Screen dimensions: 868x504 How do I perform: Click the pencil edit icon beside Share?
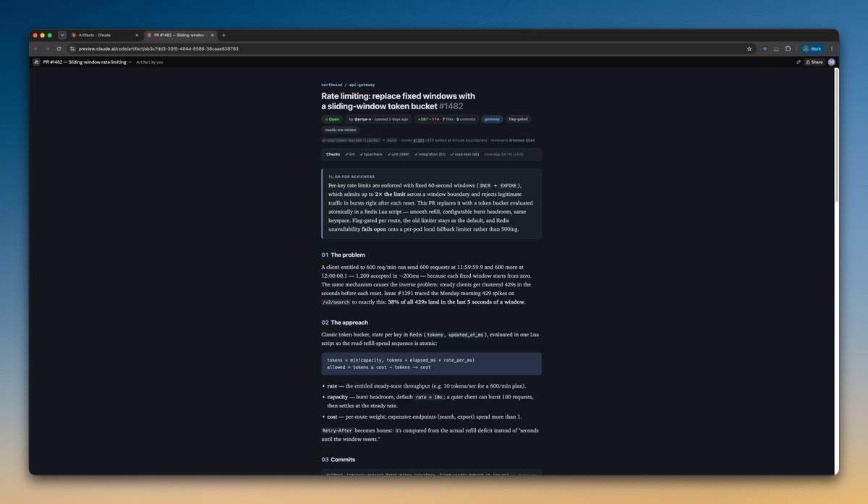click(x=799, y=62)
